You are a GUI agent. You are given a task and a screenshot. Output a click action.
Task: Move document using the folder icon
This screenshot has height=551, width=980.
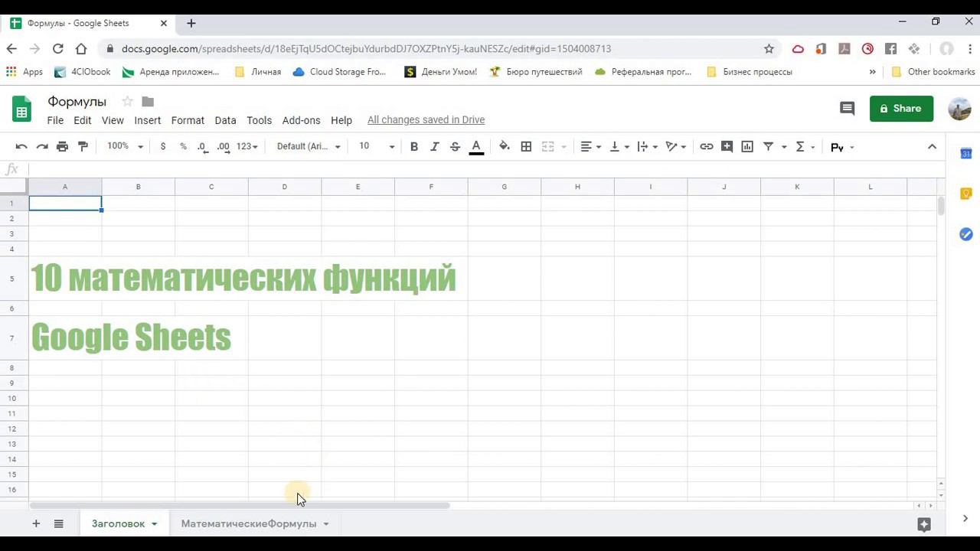pos(148,102)
